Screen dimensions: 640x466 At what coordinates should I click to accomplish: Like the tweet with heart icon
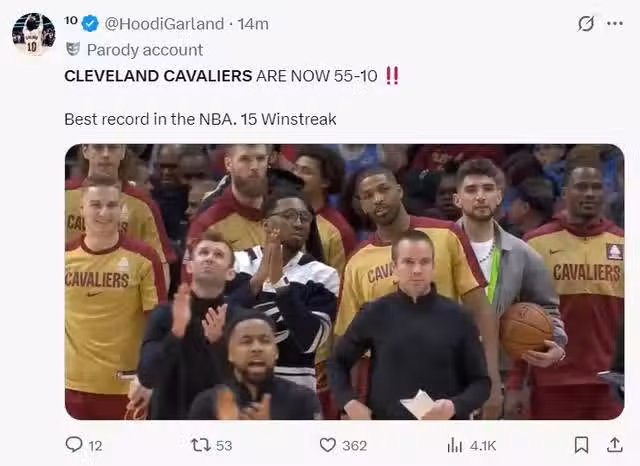point(327,445)
